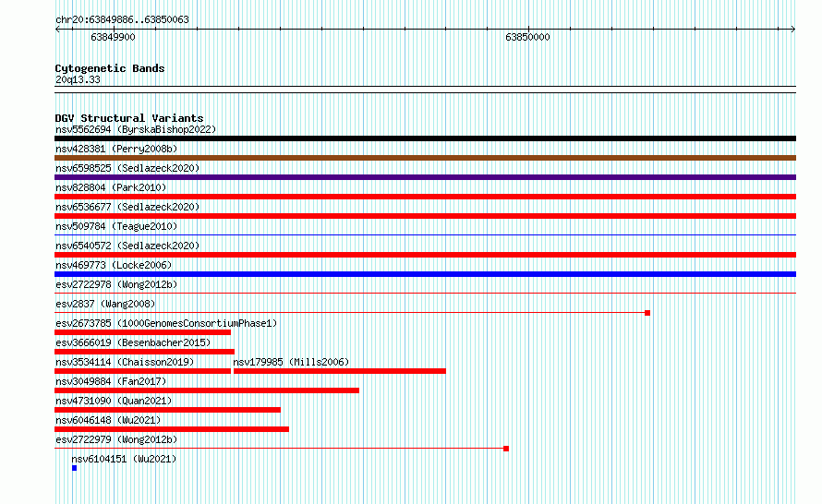
Task: Click the 20q13.33 cytogenetic band line
Action: tap(425, 90)
